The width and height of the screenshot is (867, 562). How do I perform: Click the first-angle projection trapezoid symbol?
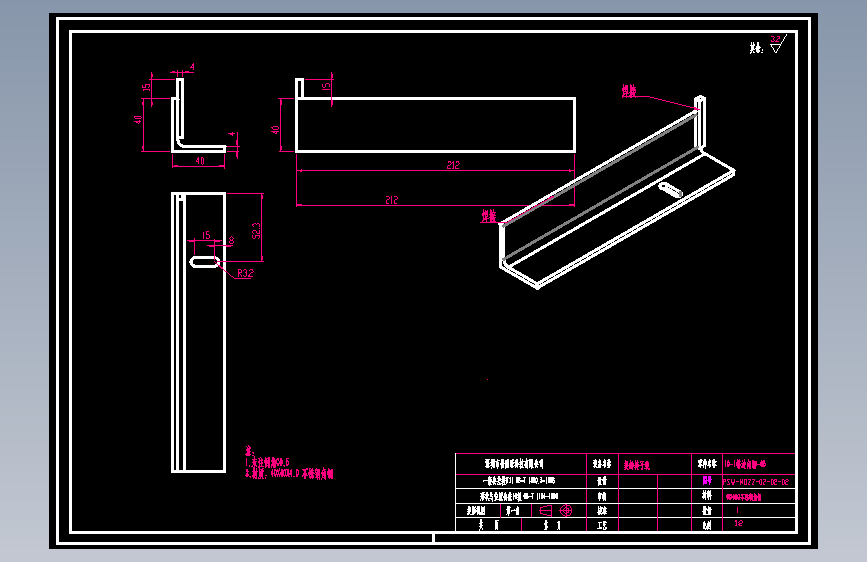pyautogui.click(x=545, y=510)
